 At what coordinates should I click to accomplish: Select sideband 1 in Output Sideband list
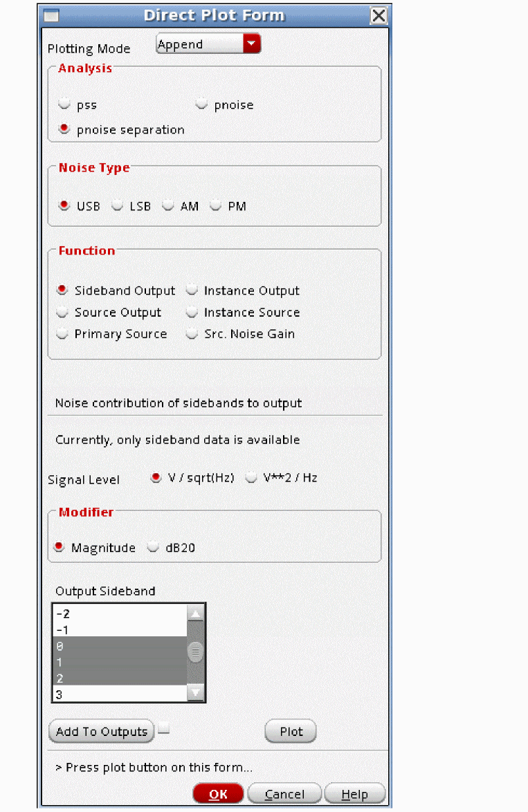click(x=120, y=662)
